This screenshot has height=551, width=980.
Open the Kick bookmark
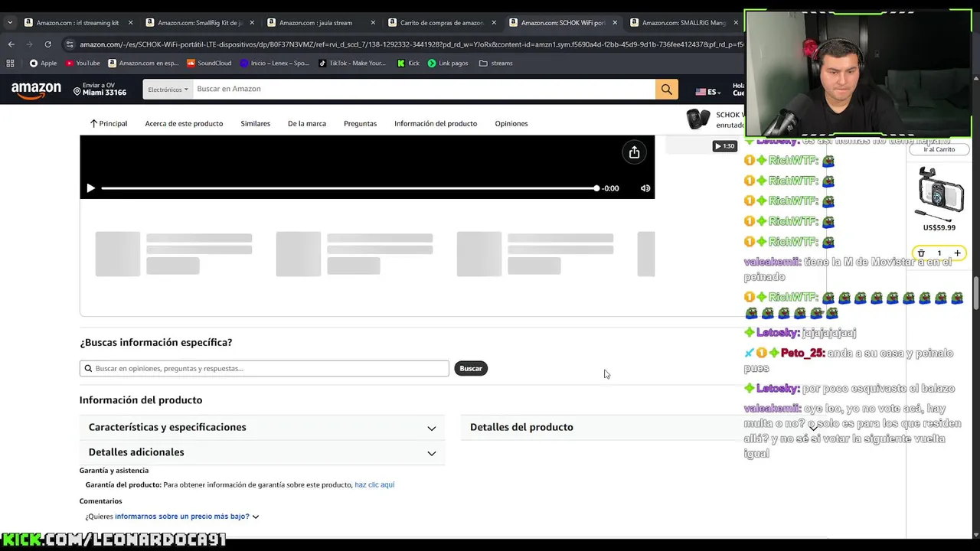click(408, 64)
